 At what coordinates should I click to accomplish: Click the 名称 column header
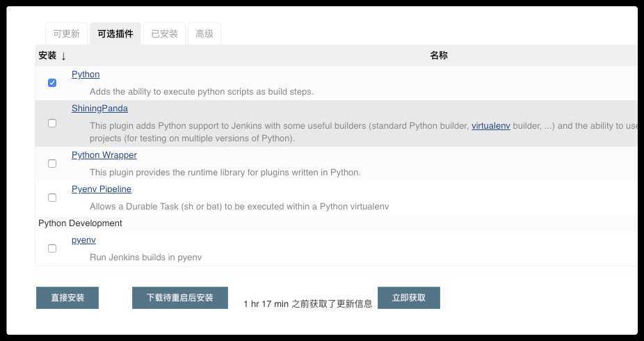point(439,56)
